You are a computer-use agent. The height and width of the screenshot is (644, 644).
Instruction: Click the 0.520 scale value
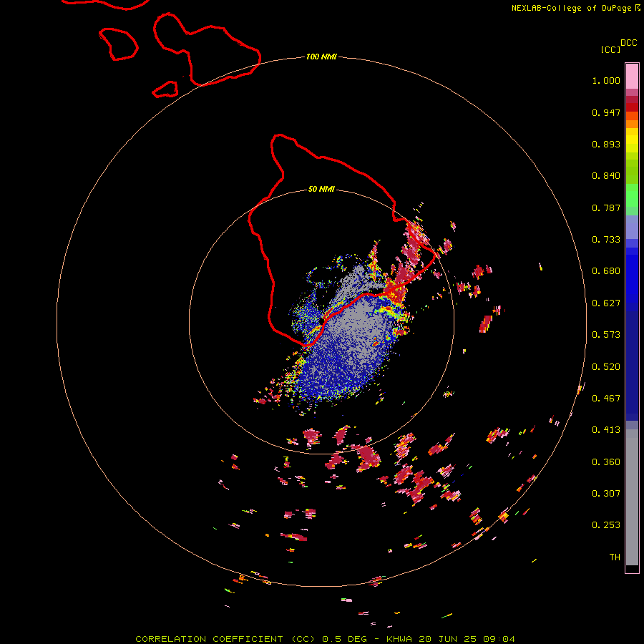(606, 367)
